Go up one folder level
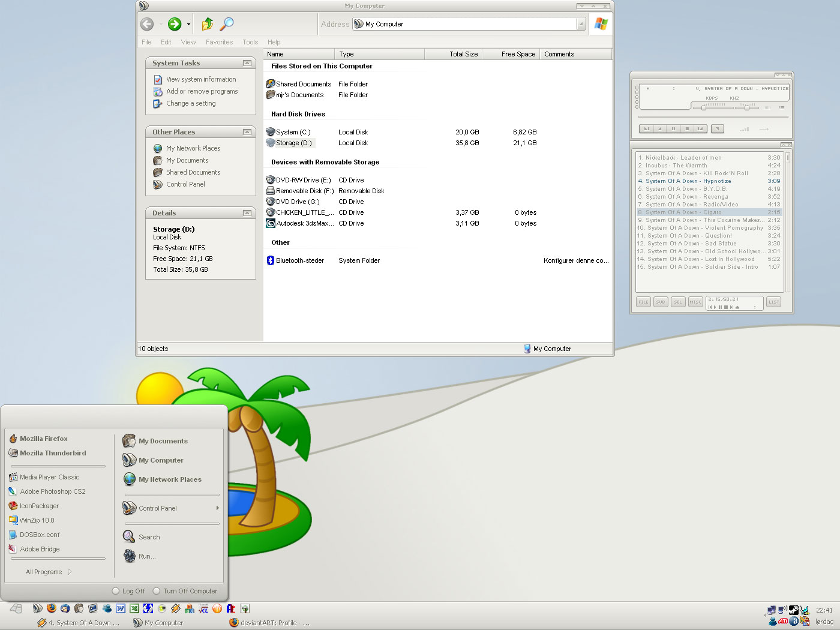The width and height of the screenshot is (840, 630). click(208, 24)
